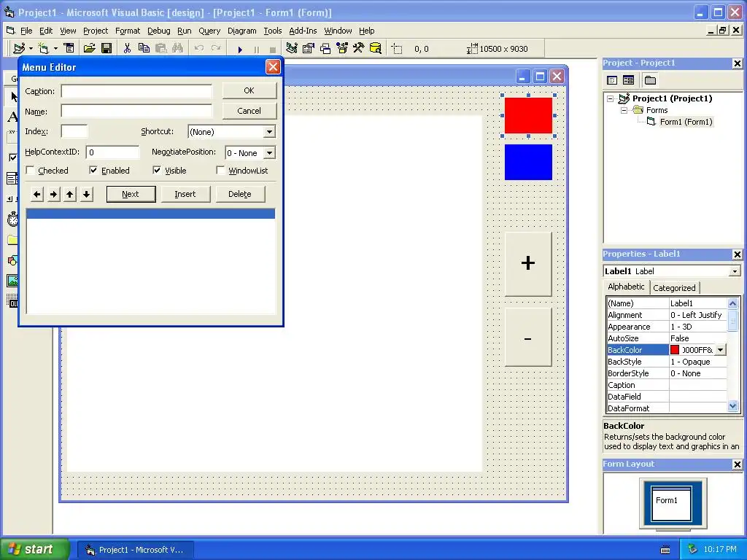Open the Object Browser toolbar icon
This screenshot has height=560, width=747.
click(x=342, y=49)
